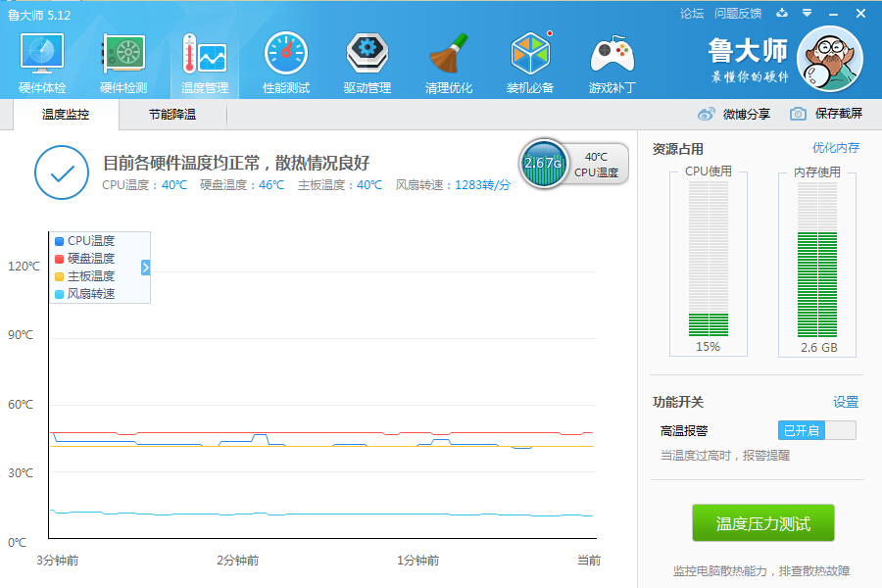The height and width of the screenshot is (588, 882).
Task: Open the 设置 settings link
Action: [845, 402]
